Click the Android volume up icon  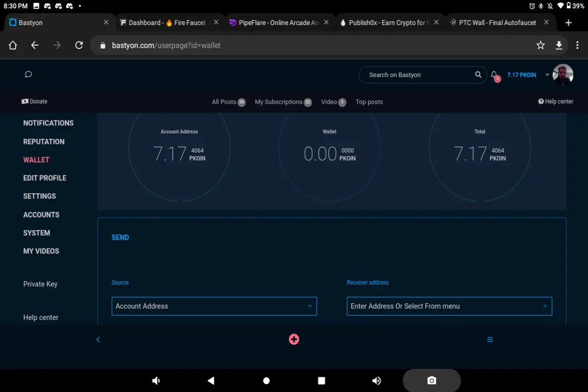pos(376,381)
